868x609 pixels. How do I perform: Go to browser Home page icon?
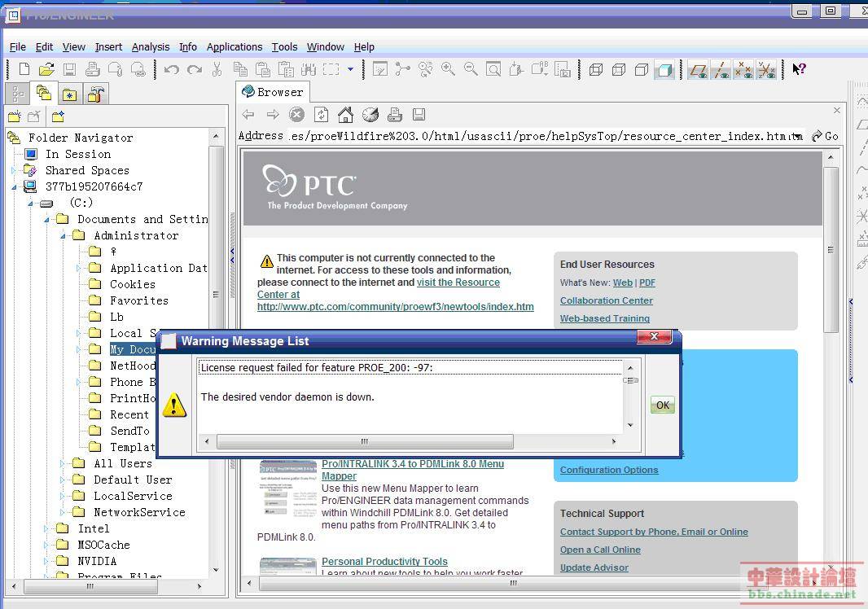point(345,115)
